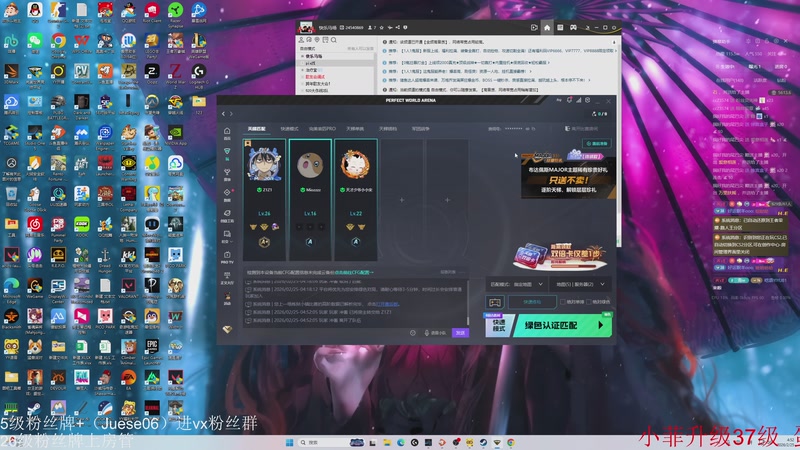
Task: Open the MAJOR promotion banner
Action: (x=568, y=174)
